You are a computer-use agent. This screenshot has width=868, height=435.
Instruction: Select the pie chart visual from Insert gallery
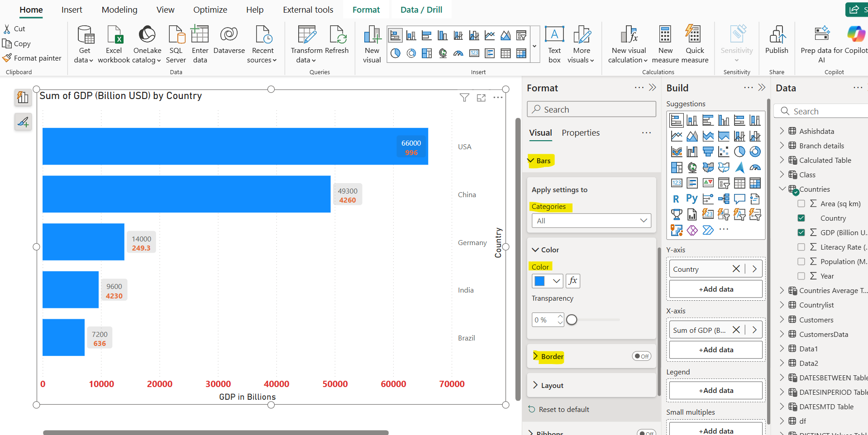(x=395, y=53)
